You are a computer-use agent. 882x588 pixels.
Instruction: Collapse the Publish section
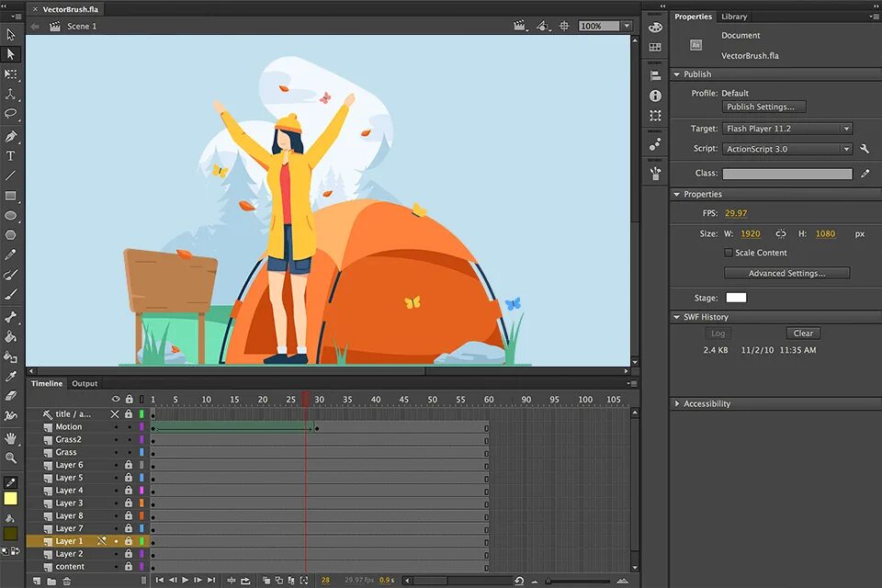pyautogui.click(x=677, y=74)
